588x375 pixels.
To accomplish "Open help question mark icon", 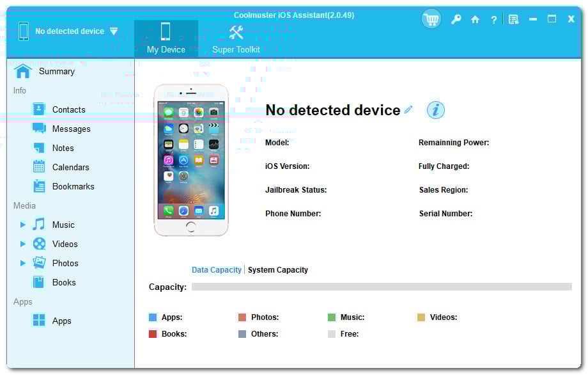I will pos(494,20).
